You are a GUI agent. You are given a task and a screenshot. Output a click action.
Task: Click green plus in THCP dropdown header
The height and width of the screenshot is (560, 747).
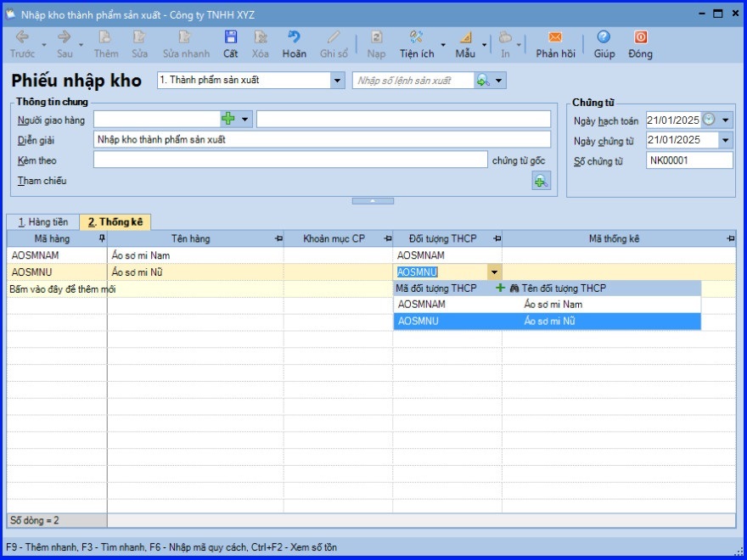click(x=500, y=288)
